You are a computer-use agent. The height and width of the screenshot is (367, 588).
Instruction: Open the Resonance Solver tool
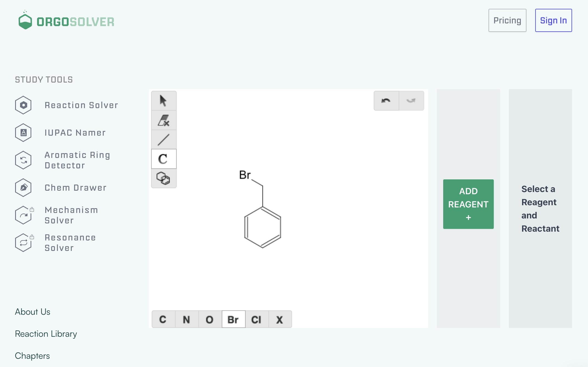coord(70,243)
